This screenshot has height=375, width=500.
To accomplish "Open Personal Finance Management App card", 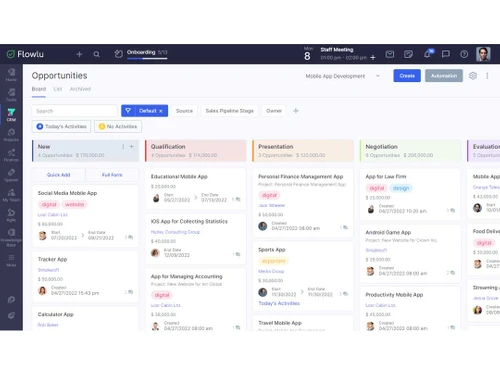I will point(303,203).
